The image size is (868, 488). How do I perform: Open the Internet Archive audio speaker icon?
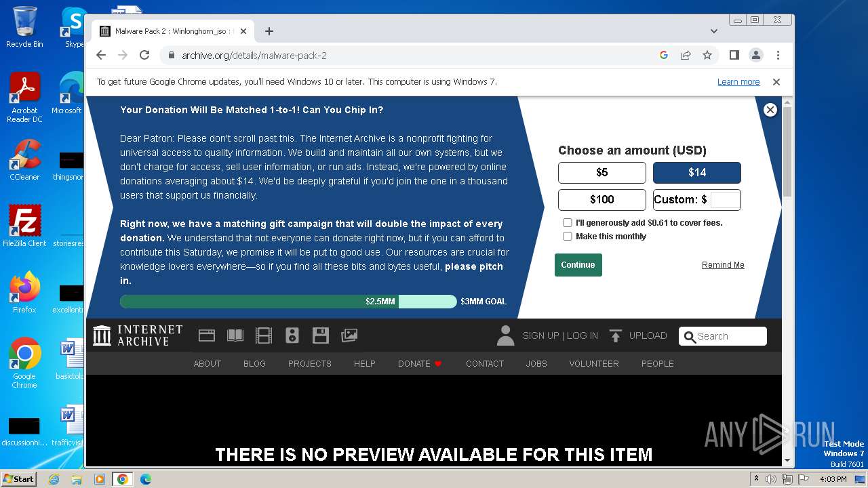point(292,335)
